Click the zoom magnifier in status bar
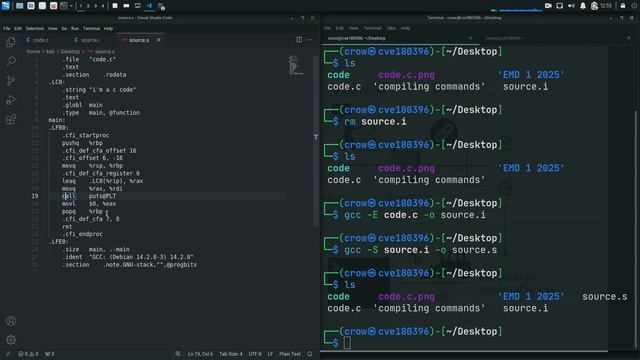The image size is (640, 360). coord(178,354)
